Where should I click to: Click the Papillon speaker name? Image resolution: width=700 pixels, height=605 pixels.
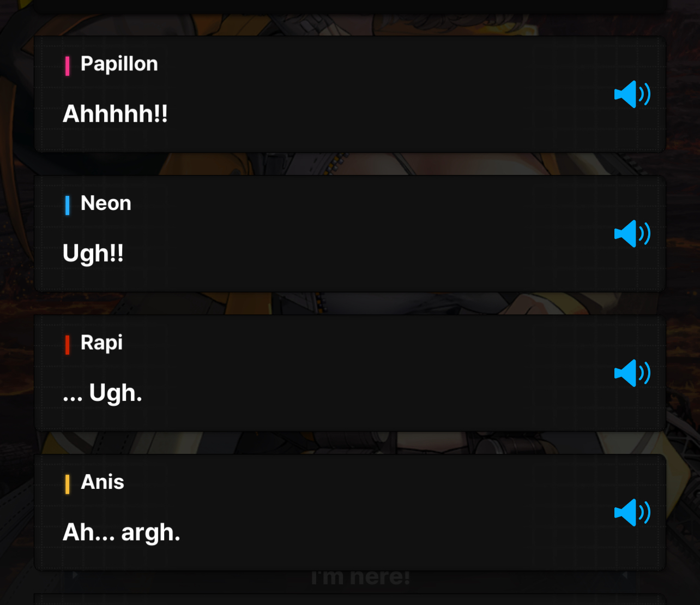tap(119, 64)
